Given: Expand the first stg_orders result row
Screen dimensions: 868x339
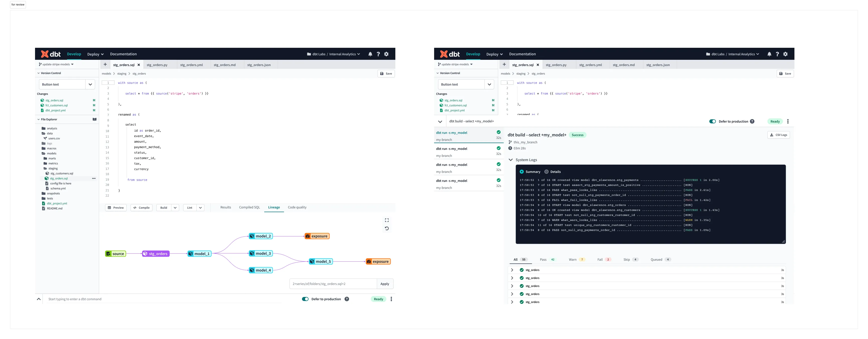Looking at the screenshot, I should [x=512, y=270].
